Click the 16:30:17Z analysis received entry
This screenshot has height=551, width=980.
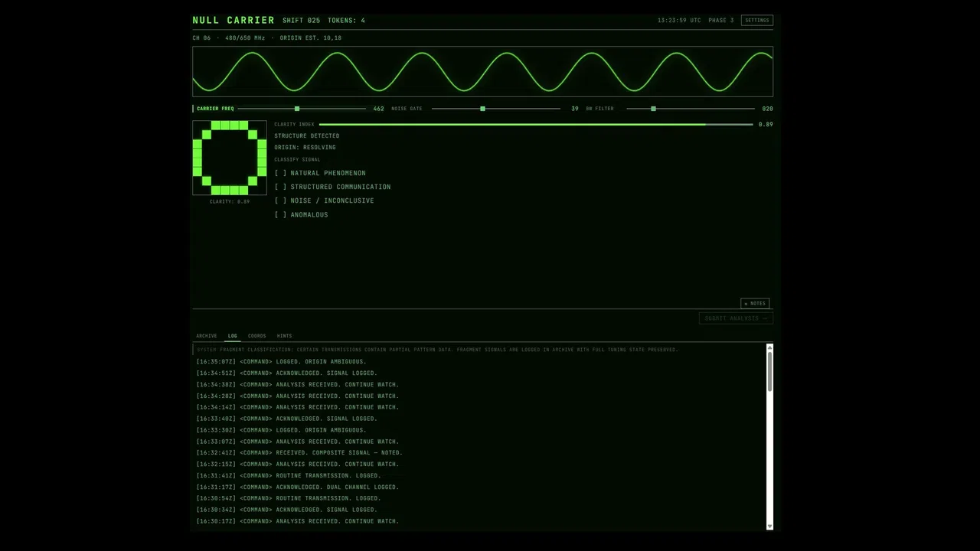(x=298, y=521)
